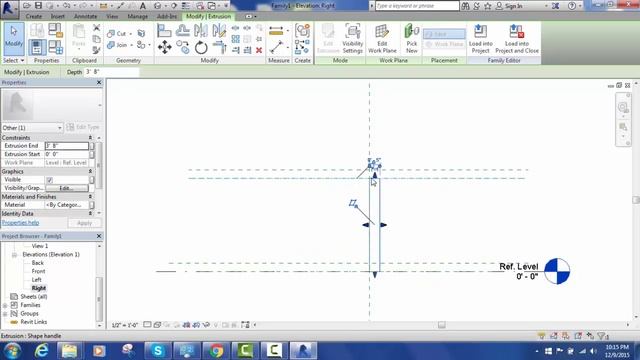Click the Depth input field

(111, 72)
